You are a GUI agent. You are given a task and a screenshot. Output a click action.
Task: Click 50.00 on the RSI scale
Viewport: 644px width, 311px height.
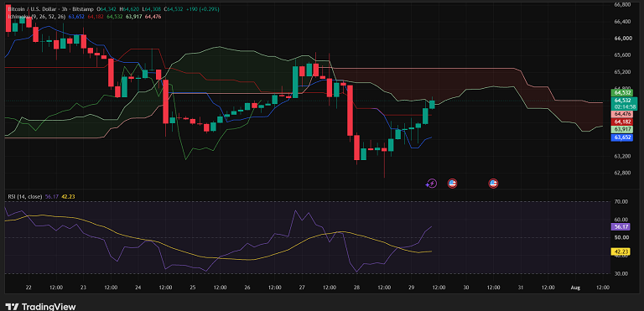click(x=622, y=237)
